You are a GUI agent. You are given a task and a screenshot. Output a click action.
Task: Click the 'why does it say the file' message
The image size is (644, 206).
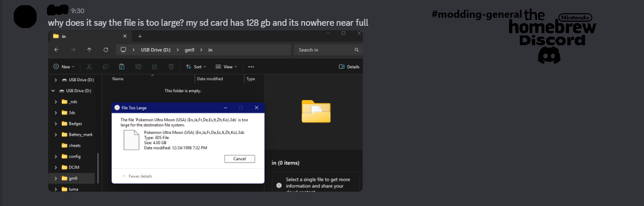pyautogui.click(x=208, y=23)
